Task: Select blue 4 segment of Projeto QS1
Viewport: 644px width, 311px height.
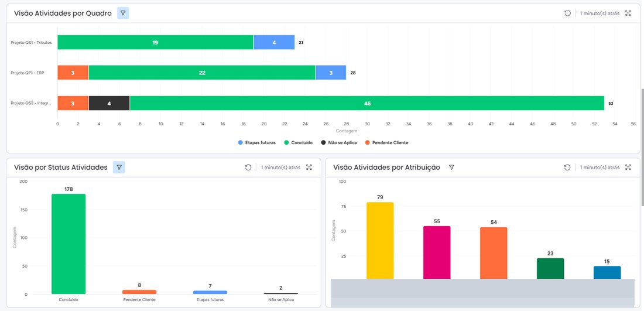Action: [x=274, y=42]
